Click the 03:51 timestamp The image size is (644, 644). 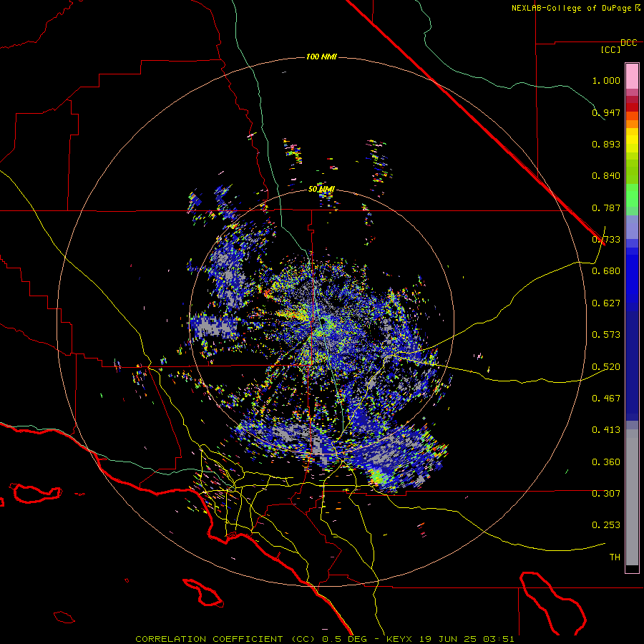499,639
